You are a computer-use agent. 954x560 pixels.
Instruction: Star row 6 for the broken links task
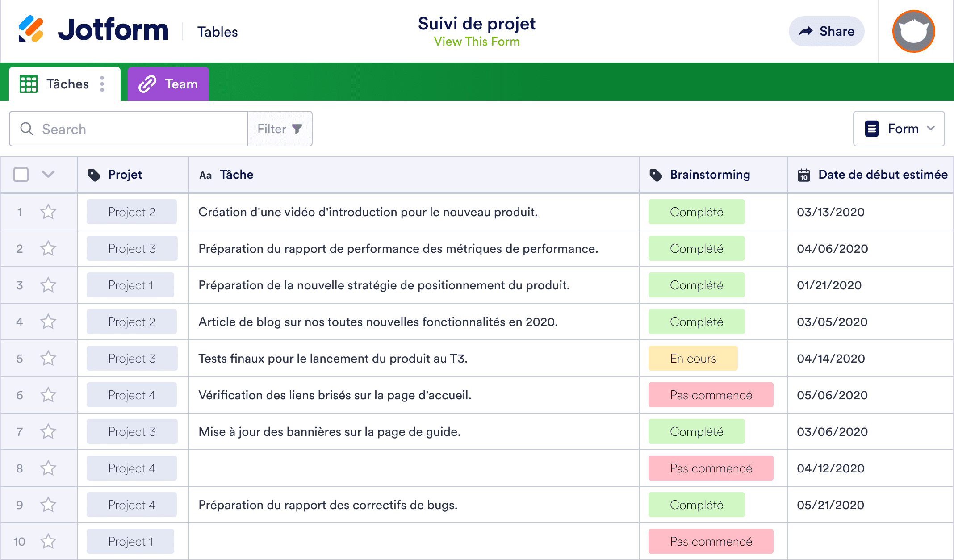coord(48,395)
